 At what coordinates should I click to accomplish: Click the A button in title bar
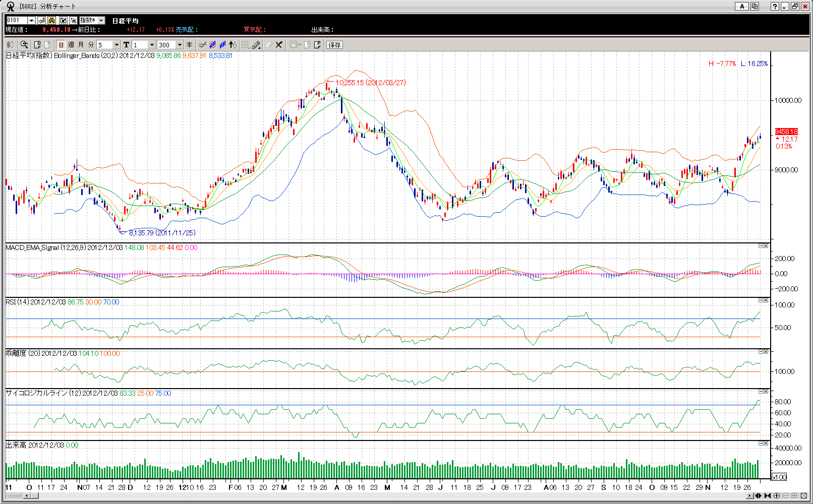click(x=741, y=7)
